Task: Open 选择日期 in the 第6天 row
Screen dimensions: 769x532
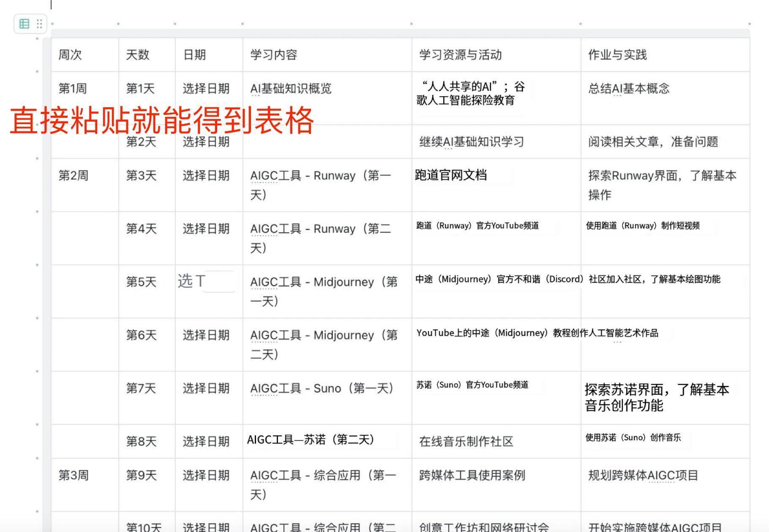Action: point(206,335)
